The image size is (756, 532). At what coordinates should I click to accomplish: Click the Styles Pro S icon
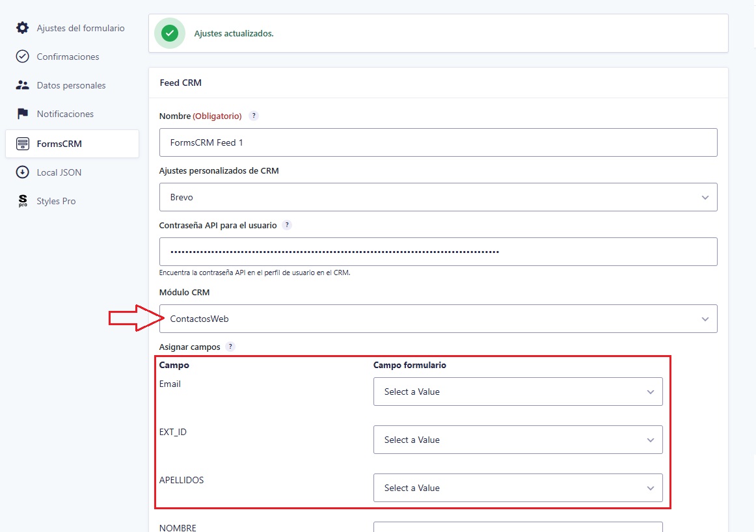[23, 201]
